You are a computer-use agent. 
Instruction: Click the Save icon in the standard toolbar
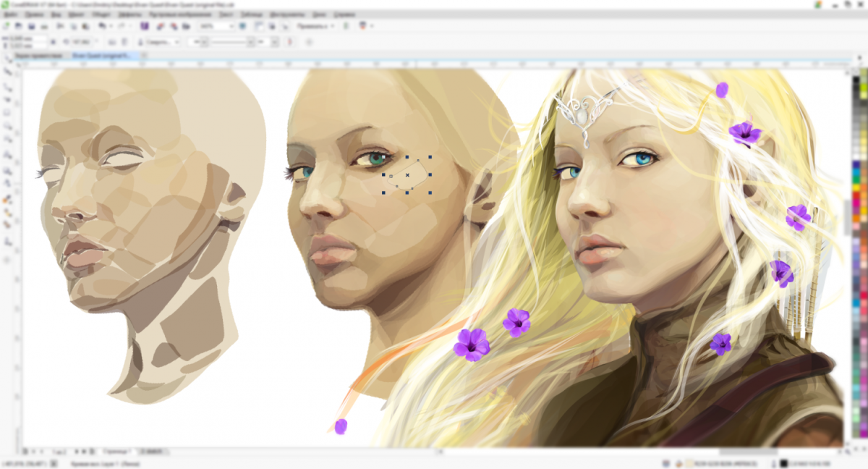click(30, 26)
